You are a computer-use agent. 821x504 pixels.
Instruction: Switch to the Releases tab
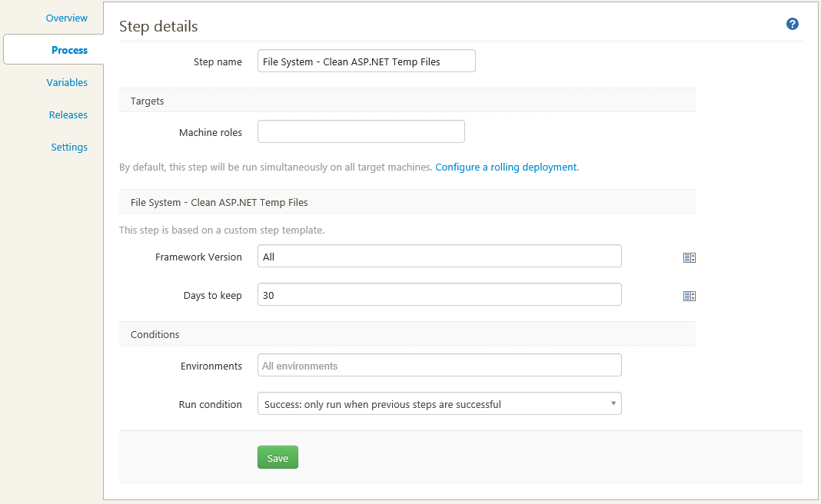coord(68,114)
